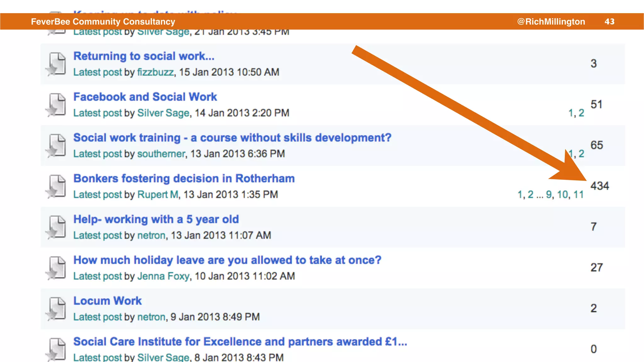The image size is (644, 362).
Task: Click the date '10 Jan 2013 11:02 AM'
Action: click(x=245, y=276)
